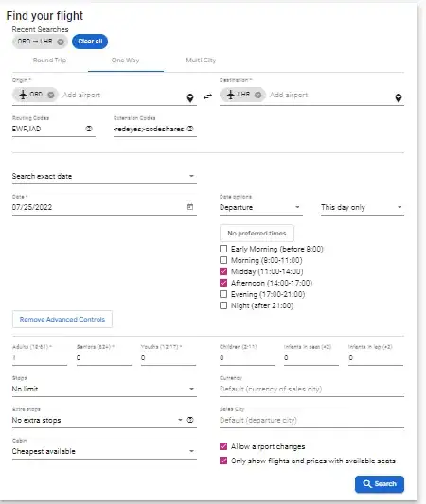Open the calendar date picker icon
The width and height of the screenshot is (426, 504).
click(x=190, y=207)
